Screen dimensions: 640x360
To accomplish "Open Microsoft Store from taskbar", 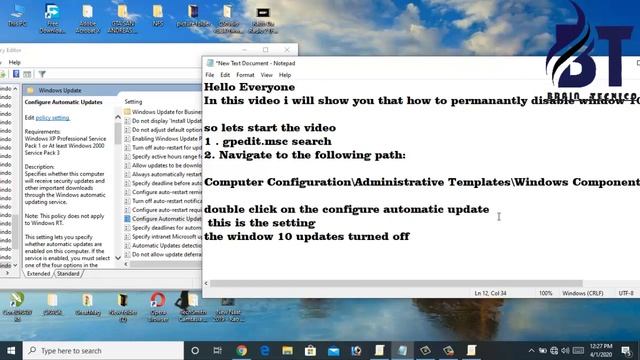I will click(310, 351).
